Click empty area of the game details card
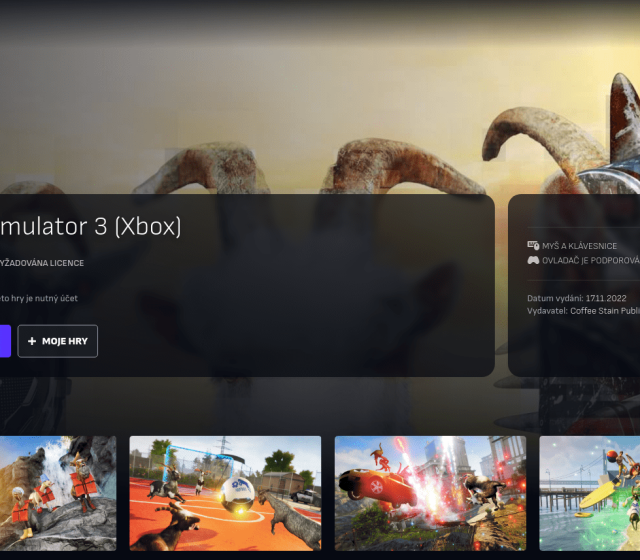The image size is (640, 560). point(300,300)
